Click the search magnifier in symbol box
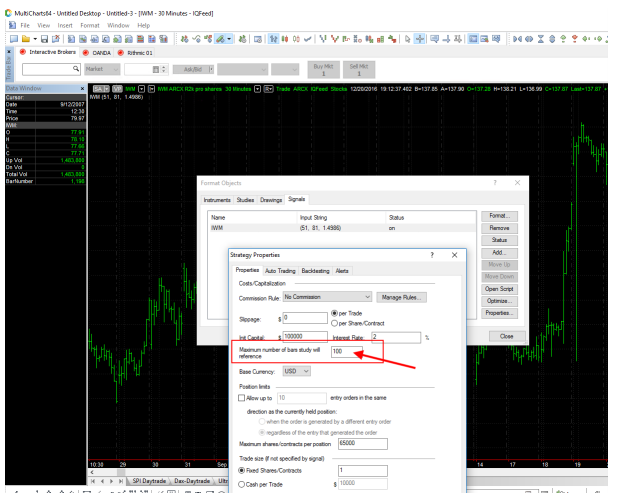Image resolution: width=625 pixels, height=502 pixels. [76, 69]
